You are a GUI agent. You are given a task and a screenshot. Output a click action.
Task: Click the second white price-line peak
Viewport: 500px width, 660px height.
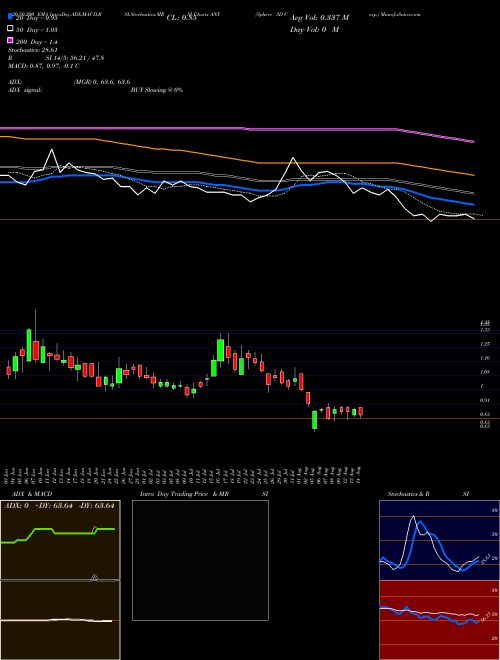pyautogui.click(x=293, y=158)
